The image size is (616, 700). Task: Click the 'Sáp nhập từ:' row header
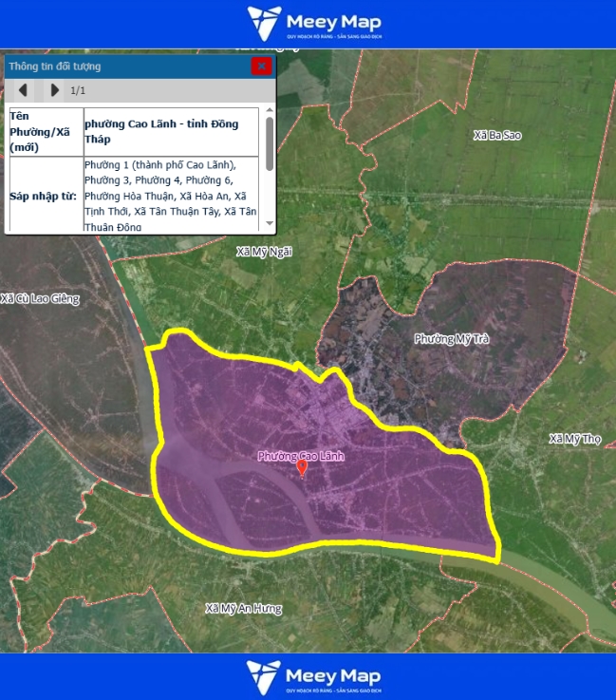tap(42, 196)
